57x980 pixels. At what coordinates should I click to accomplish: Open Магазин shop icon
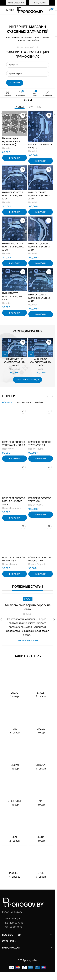pos(7,93)
